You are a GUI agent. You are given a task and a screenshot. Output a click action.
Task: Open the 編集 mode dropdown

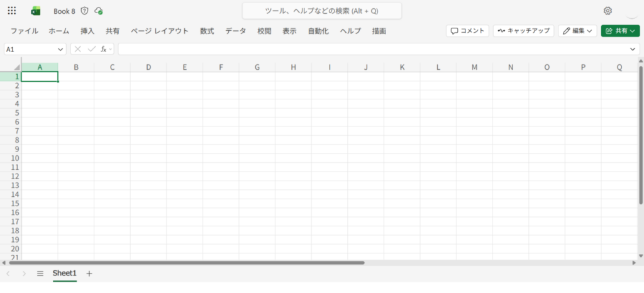coord(577,31)
